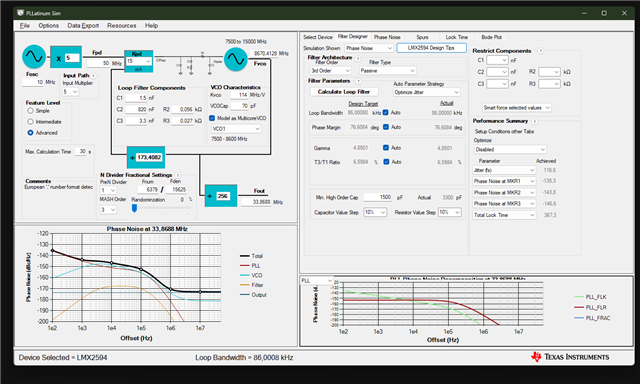Switch to the Select Device tab

coord(318,37)
